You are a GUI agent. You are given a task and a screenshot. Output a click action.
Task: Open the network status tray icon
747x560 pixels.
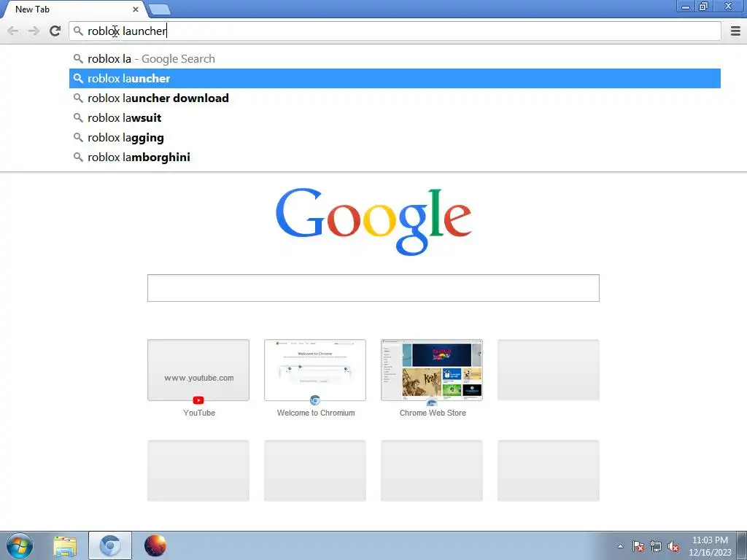656,546
